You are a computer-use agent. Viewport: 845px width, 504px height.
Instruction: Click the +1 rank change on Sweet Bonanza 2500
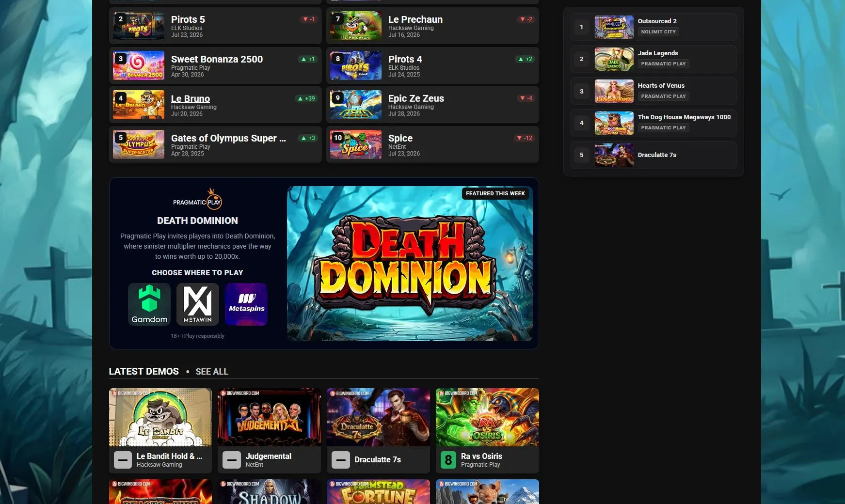308,59
